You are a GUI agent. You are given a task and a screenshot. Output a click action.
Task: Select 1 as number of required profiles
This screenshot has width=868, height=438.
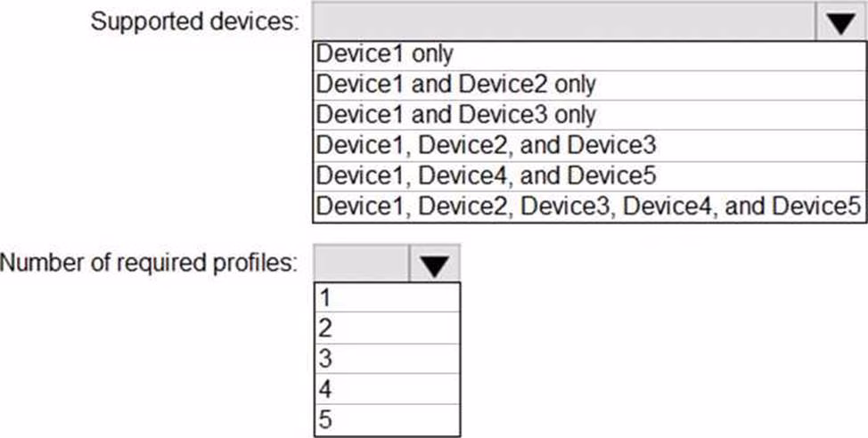(387, 297)
